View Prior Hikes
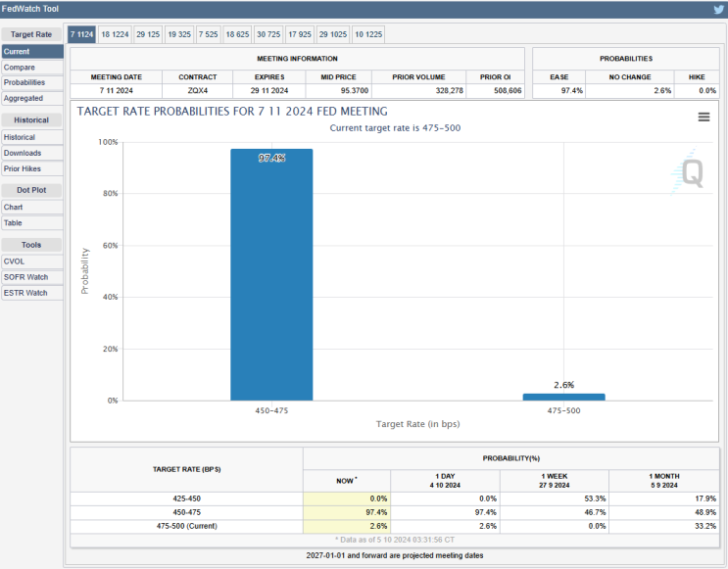 [x=32, y=168]
